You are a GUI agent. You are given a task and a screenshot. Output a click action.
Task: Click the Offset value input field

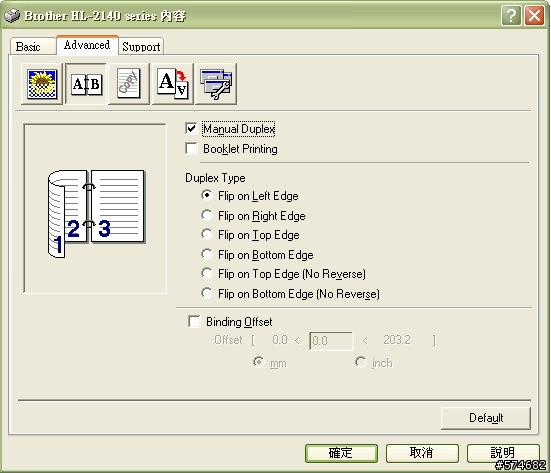(331, 341)
